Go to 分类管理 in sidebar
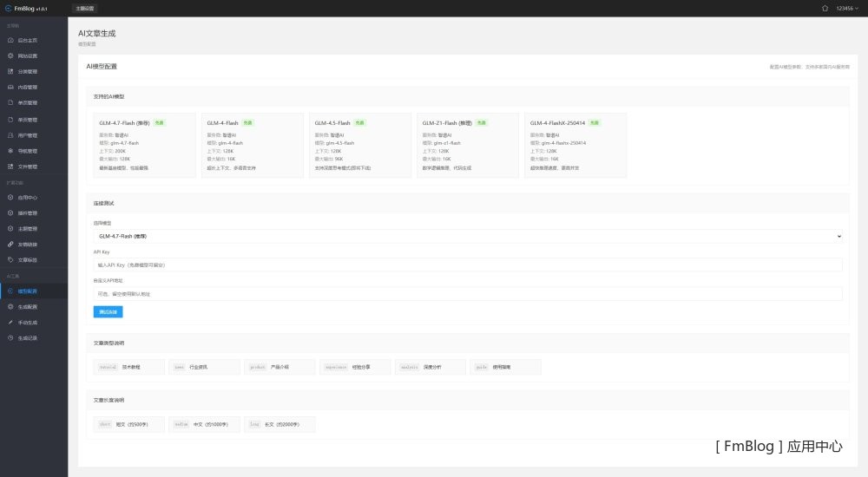 tap(27, 72)
